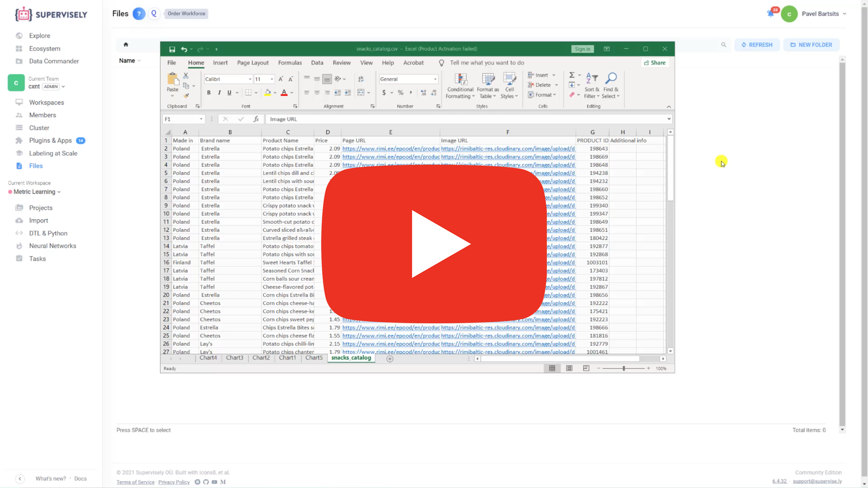Screen dimensions: 868x488
Task: Click the Format Painter icon
Action: click(x=186, y=96)
